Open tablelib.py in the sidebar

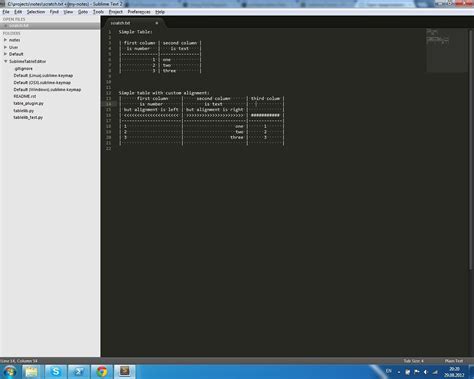pyautogui.click(x=24, y=110)
